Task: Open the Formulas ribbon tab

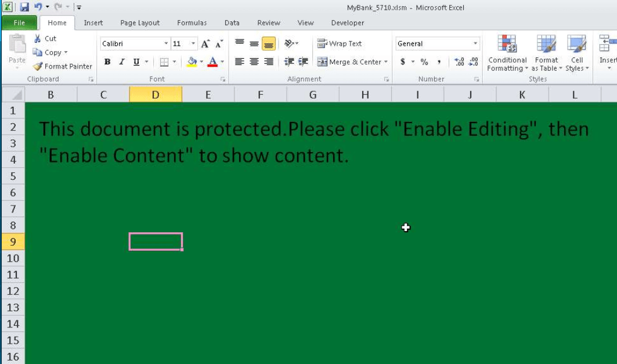Action: [x=192, y=23]
